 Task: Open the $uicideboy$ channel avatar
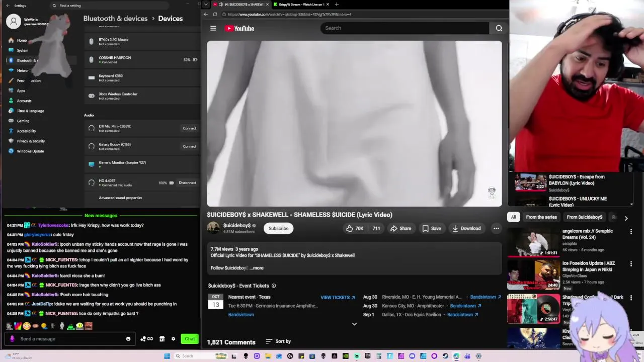tap(213, 228)
